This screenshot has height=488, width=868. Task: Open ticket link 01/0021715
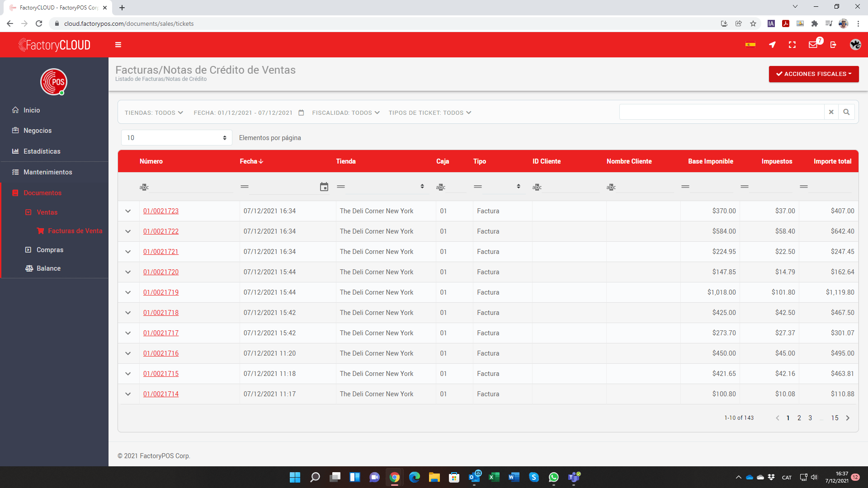161,374
